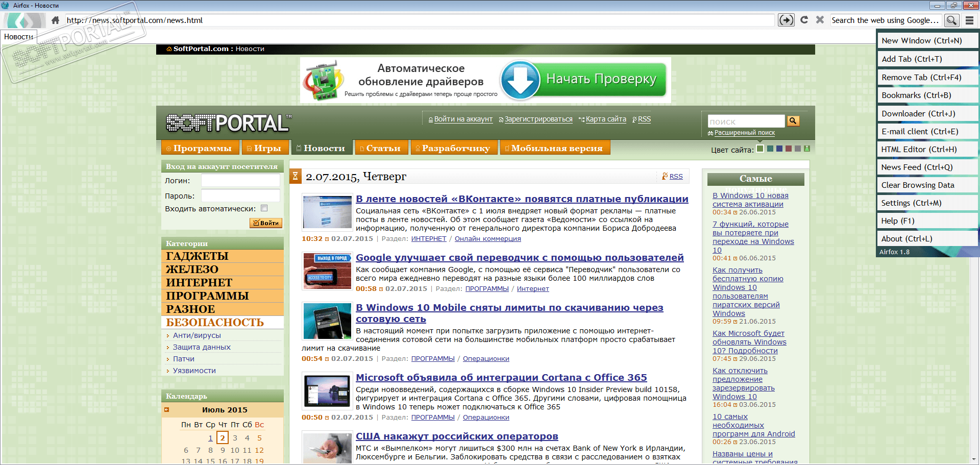980x465 pixels.
Task: Open E-mail client from the Airfox menu
Action: (927, 131)
